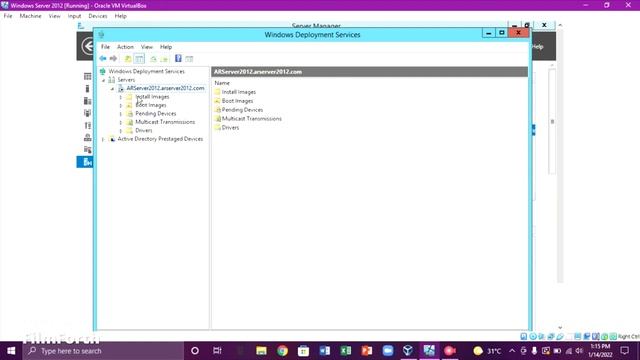Click the Windows Start button
This screenshot has width=640, height=360.
click(11, 351)
